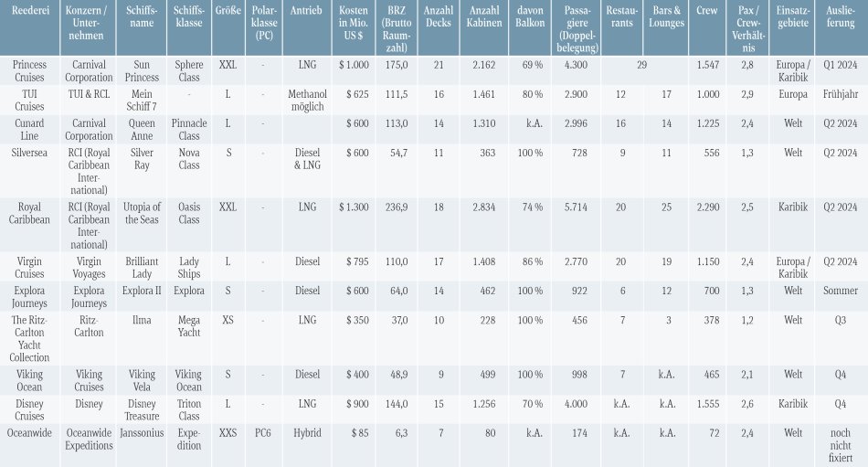This screenshot has height=467, width=868.
Task: Click the Brilliant Lady ship name
Action: (142, 268)
